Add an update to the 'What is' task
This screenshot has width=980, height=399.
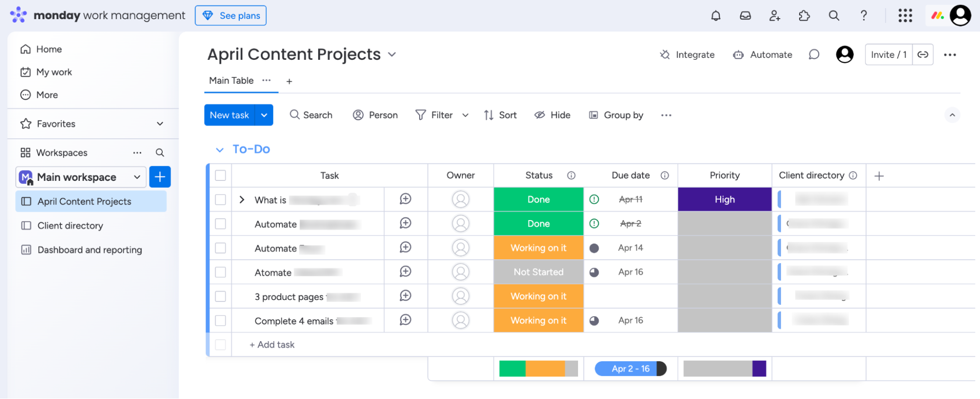[x=405, y=199]
